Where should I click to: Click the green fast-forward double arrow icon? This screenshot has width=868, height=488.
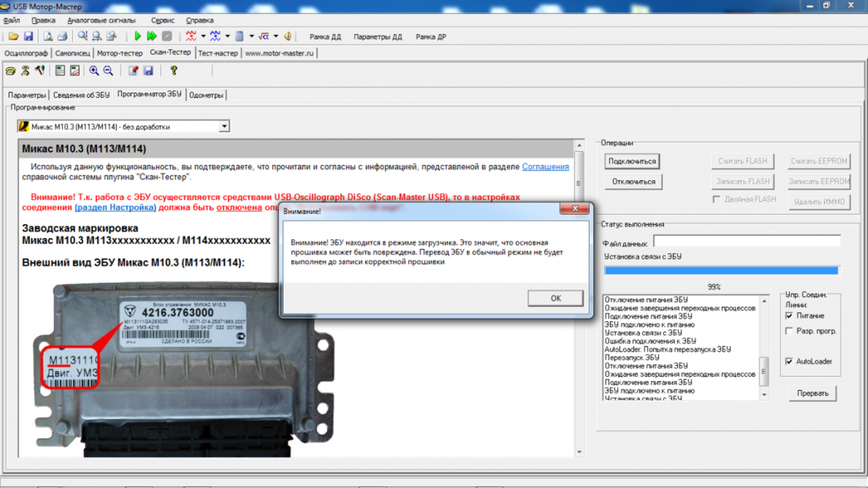[152, 36]
